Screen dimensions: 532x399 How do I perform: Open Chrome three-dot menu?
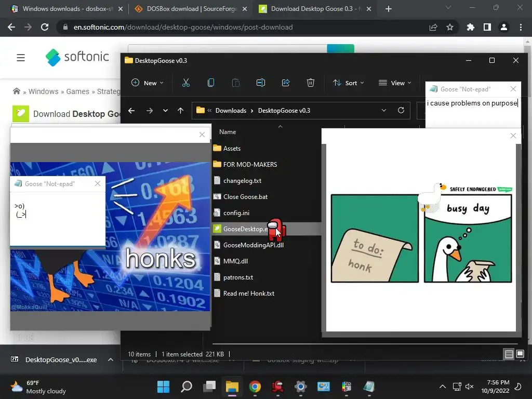coord(521,27)
